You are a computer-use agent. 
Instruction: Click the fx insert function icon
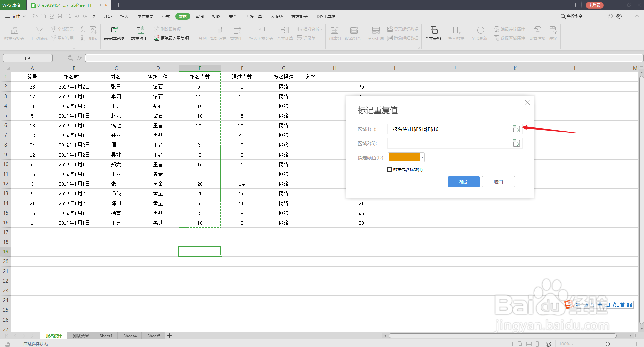(x=79, y=58)
